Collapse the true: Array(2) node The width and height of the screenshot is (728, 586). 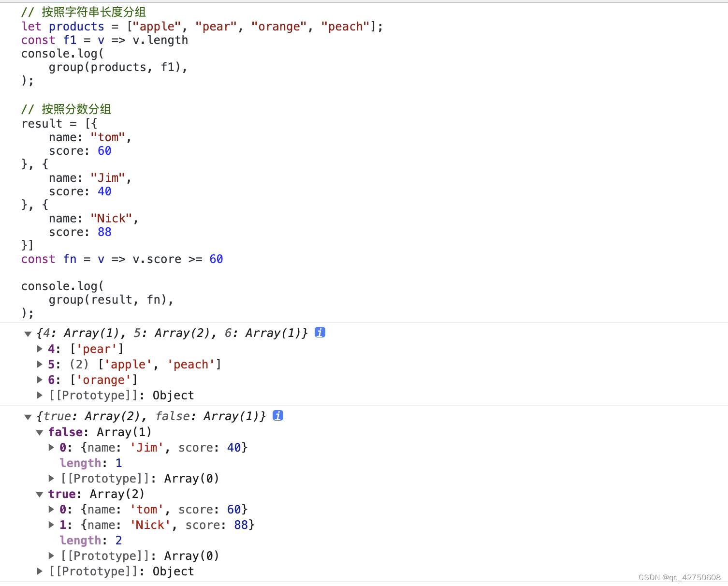point(40,494)
